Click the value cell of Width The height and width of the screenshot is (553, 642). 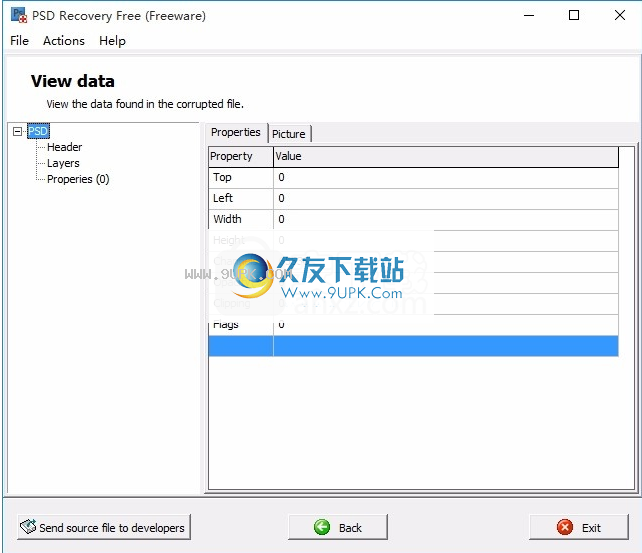pos(445,219)
